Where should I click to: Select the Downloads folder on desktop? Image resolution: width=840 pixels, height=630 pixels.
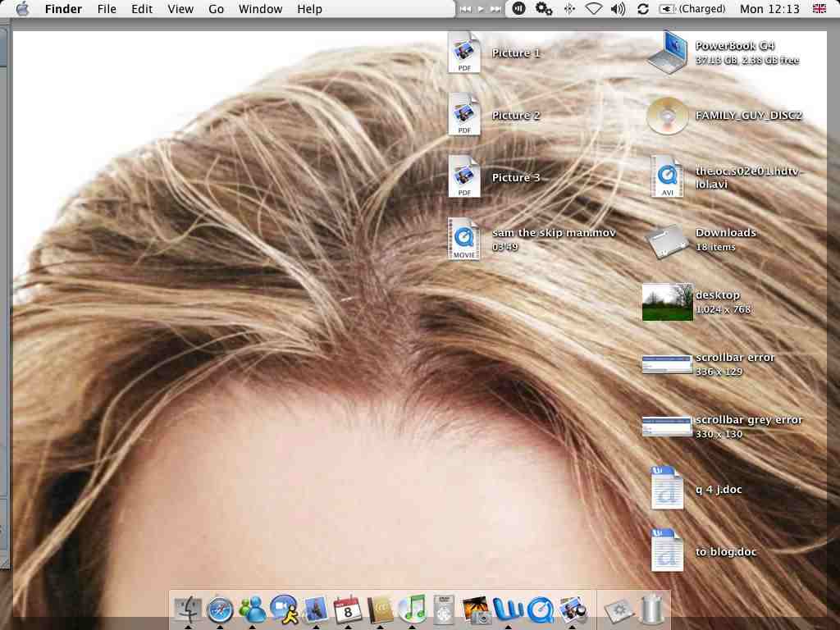click(x=665, y=240)
